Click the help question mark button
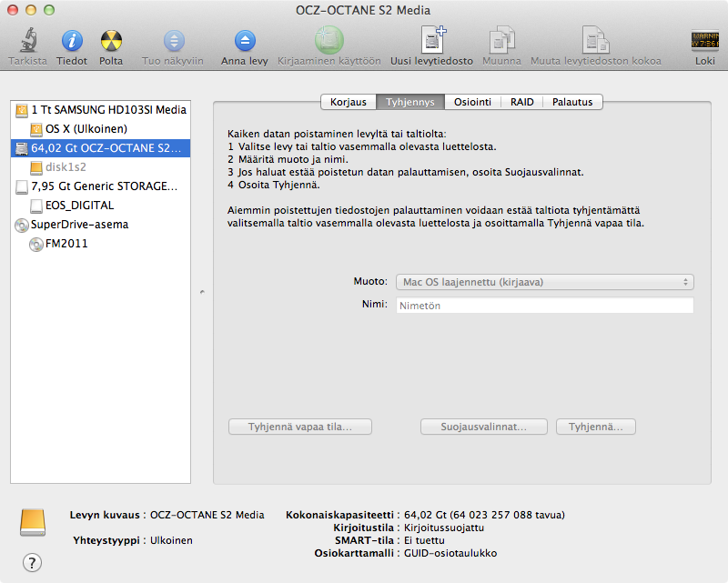Screen dimensions: 728x583 pos(32,563)
